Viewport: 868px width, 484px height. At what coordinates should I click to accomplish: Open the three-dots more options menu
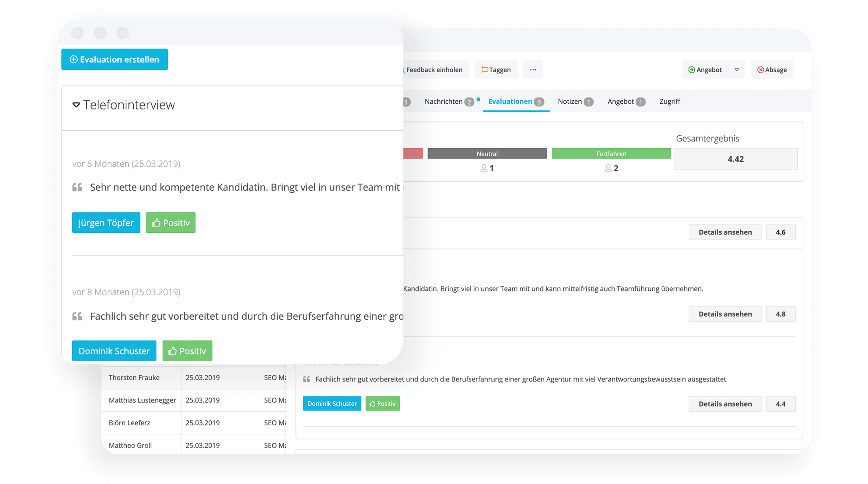pos(533,70)
